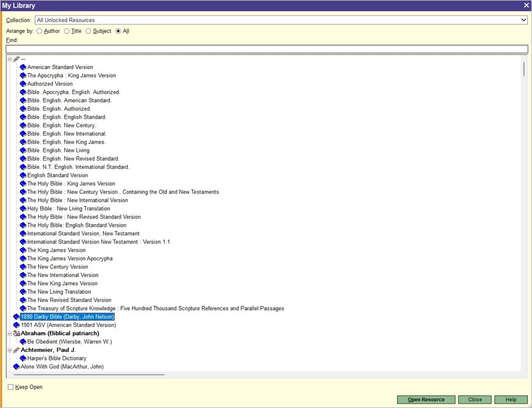This screenshot has height=408, width=532.
Task: Click book icon next to The King James Version
Action: pyautogui.click(x=23, y=250)
